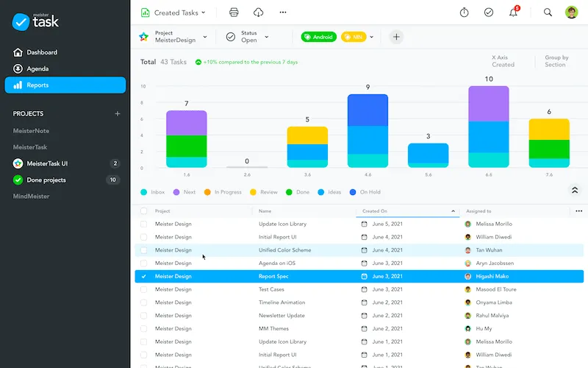Image resolution: width=588 pixels, height=368 pixels.
Task: Click the search magnifier icon
Action: [x=548, y=13]
